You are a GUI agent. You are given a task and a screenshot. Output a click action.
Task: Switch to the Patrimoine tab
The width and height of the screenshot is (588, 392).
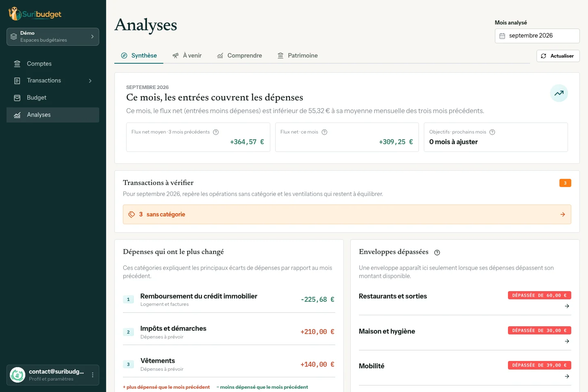[x=297, y=56]
